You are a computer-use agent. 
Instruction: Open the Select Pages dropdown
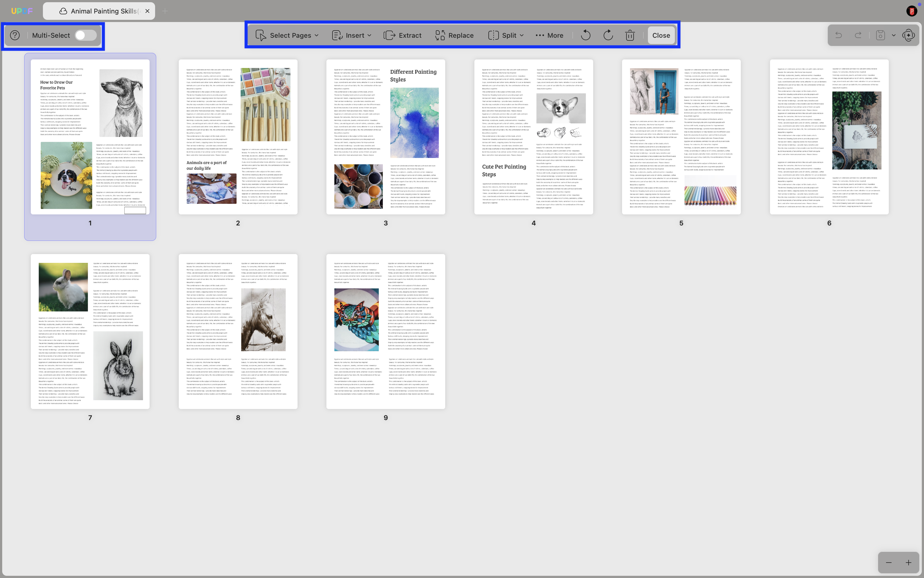click(x=287, y=35)
